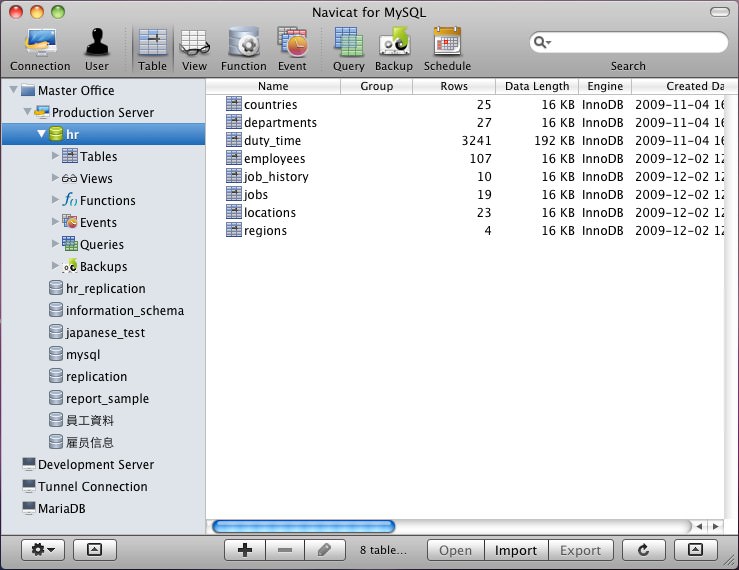This screenshot has width=739, height=570.
Task: Click the Tunnel Connection icon
Action: point(29,486)
